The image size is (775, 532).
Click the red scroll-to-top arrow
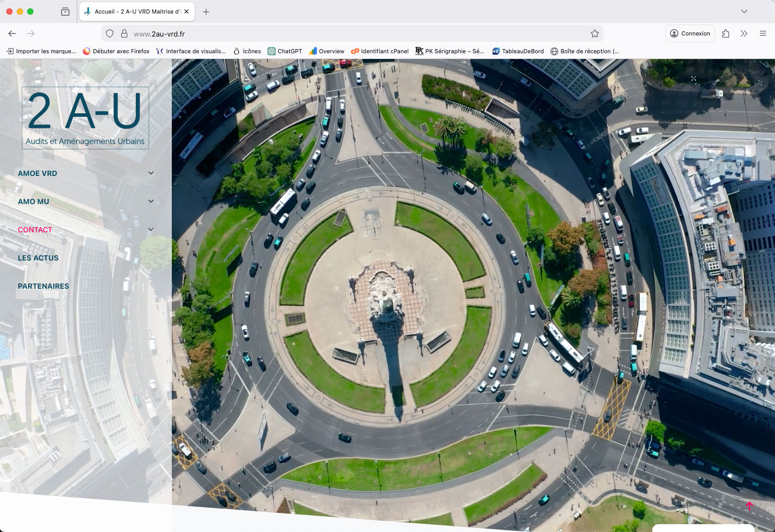pos(749,506)
